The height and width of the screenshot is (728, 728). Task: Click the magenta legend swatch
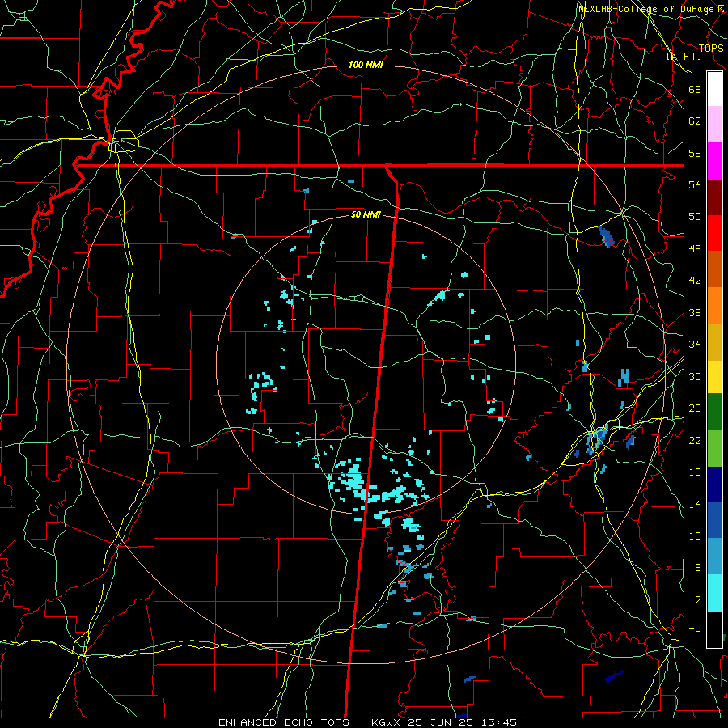tap(714, 161)
